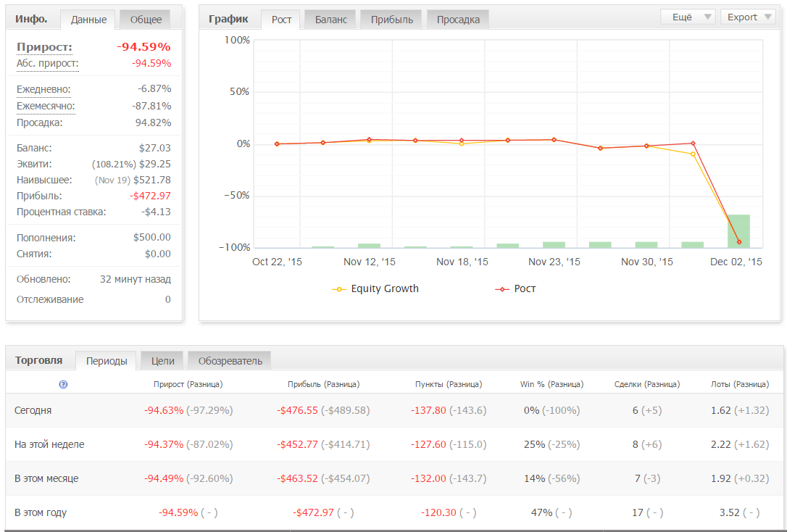Click the Ежемесячно label
Image resolution: width=787 pixels, height=532 pixels.
pos(46,107)
